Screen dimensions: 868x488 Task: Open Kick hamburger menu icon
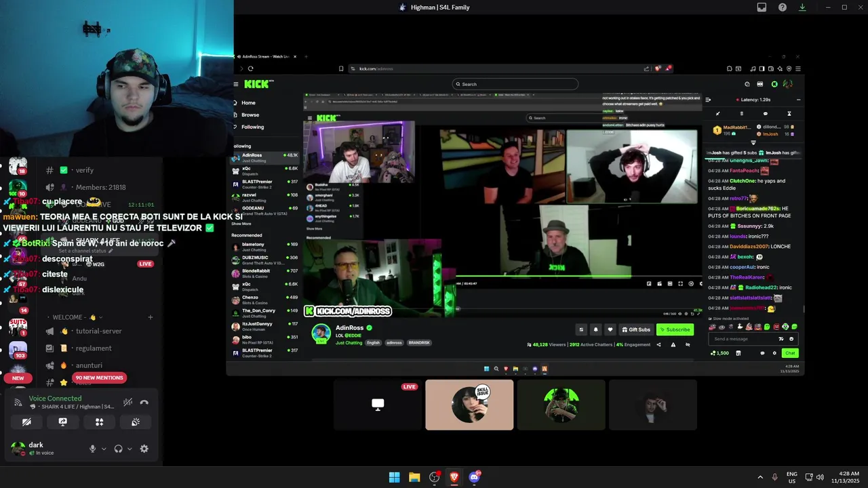(x=236, y=84)
